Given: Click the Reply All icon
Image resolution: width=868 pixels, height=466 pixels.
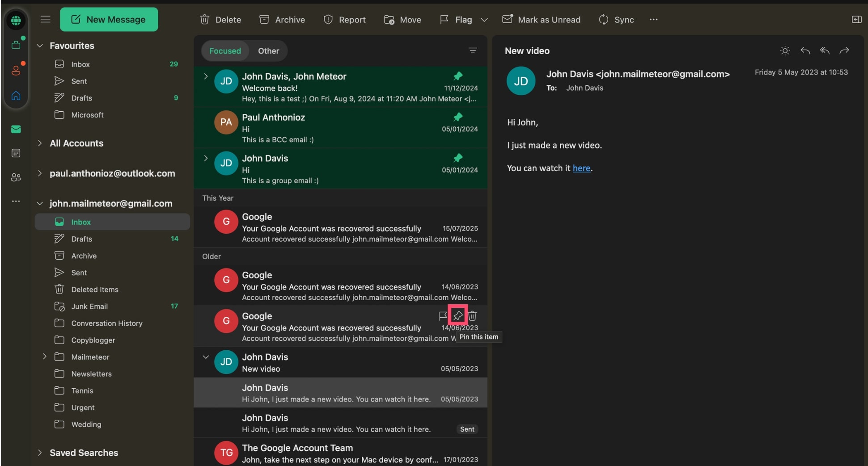Looking at the screenshot, I should pyautogui.click(x=825, y=50).
